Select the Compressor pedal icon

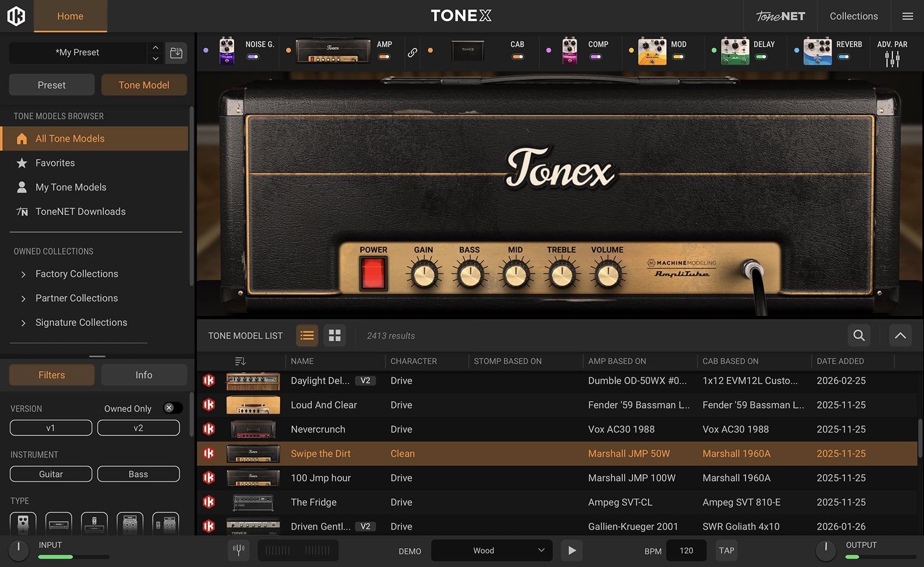pyautogui.click(x=570, y=51)
